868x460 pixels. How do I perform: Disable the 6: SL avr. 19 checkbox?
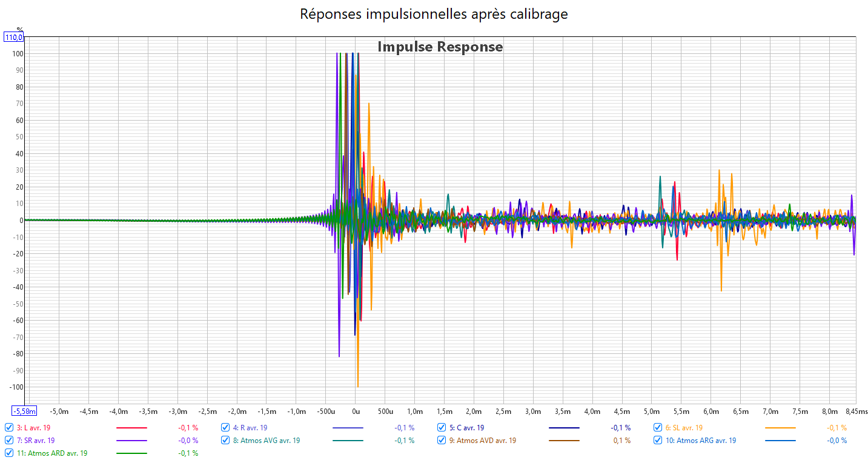(658, 427)
